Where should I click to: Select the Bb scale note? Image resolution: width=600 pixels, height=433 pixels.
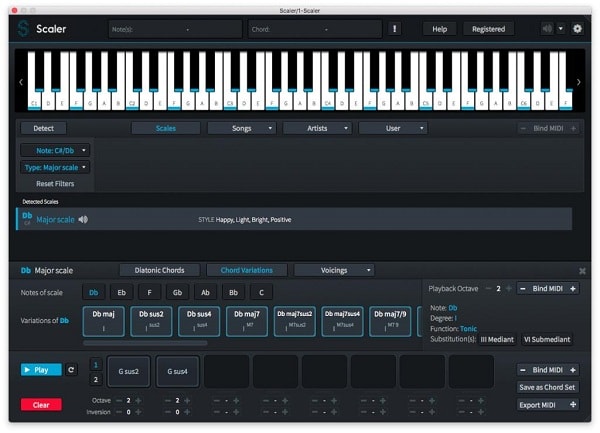click(233, 293)
